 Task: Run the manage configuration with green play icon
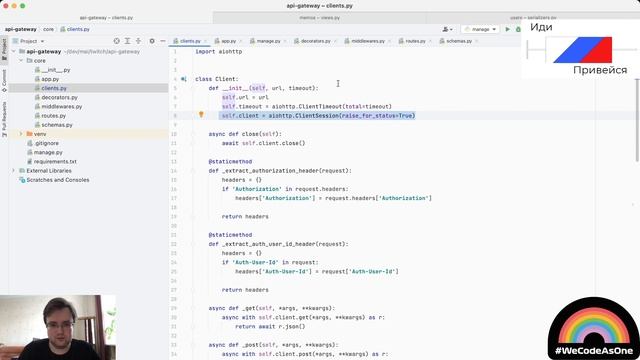pyautogui.click(x=508, y=29)
